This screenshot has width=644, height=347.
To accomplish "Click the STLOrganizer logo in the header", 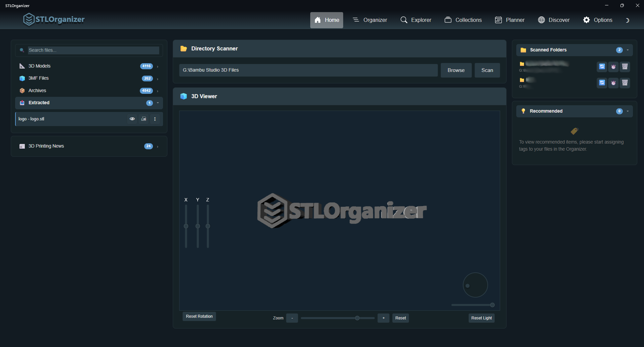I will pos(53,19).
